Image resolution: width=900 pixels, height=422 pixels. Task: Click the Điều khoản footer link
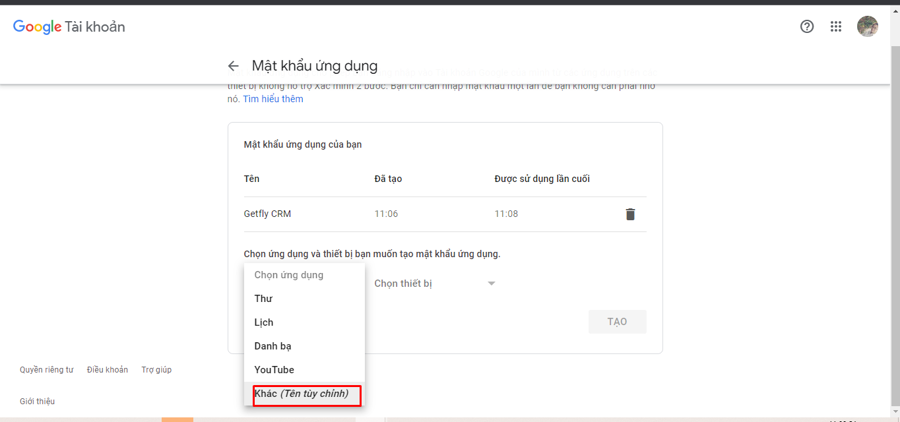coord(107,370)
